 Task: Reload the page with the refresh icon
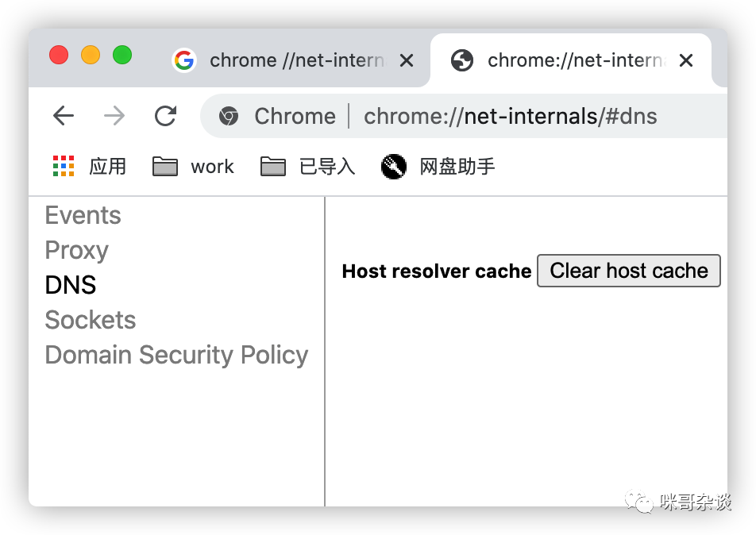coord(165,116)
